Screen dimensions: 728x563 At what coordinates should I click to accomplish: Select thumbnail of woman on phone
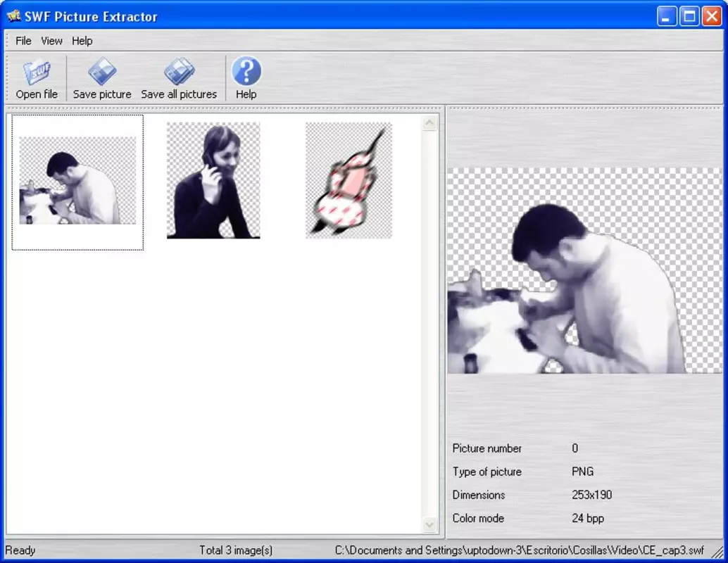point(213,181)
